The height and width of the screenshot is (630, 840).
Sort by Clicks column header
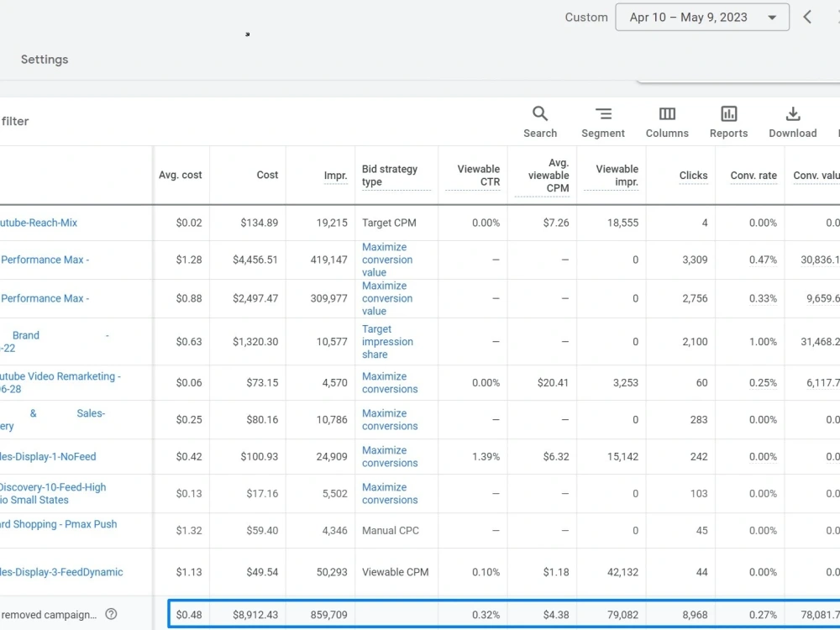pos(693,176)
